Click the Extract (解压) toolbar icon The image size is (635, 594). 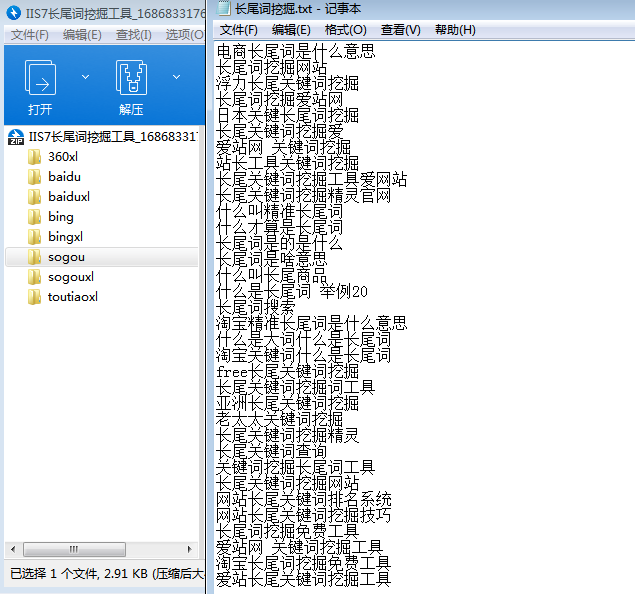(131, 77)
